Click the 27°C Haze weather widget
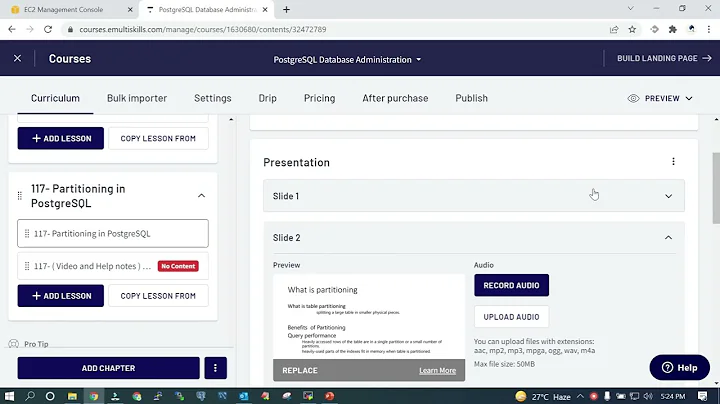 coord(543,396)
